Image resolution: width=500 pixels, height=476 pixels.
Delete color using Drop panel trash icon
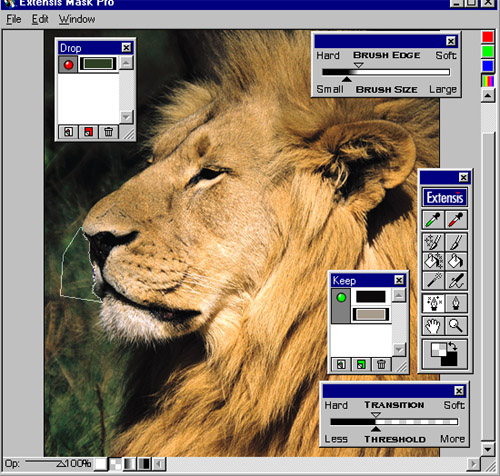click(109, 132)
